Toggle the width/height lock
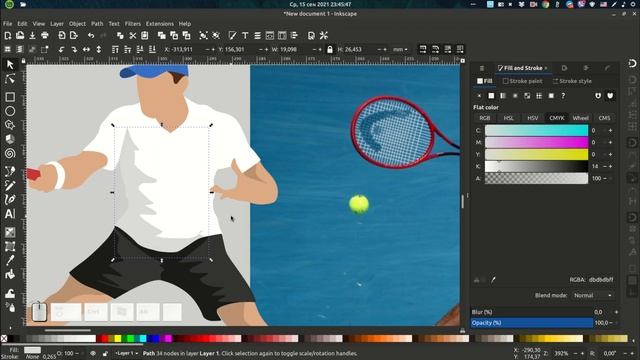640x360 pixels. coord(330,49)
